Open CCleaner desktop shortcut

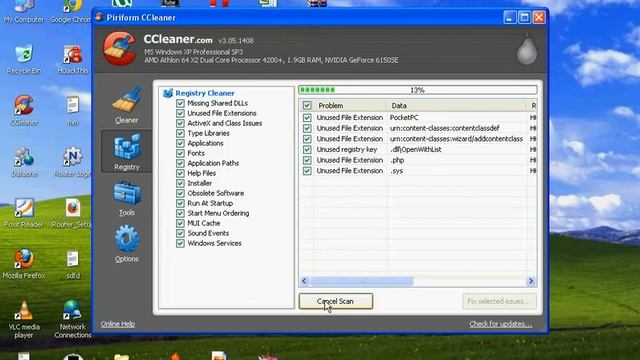tap(24, 110)
